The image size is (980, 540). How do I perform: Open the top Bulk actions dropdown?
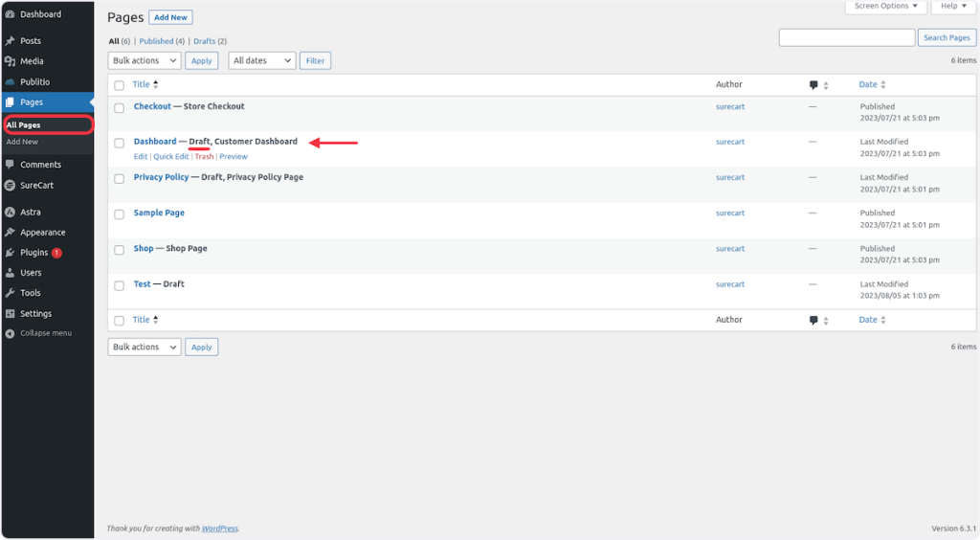(x=144, y=60)
